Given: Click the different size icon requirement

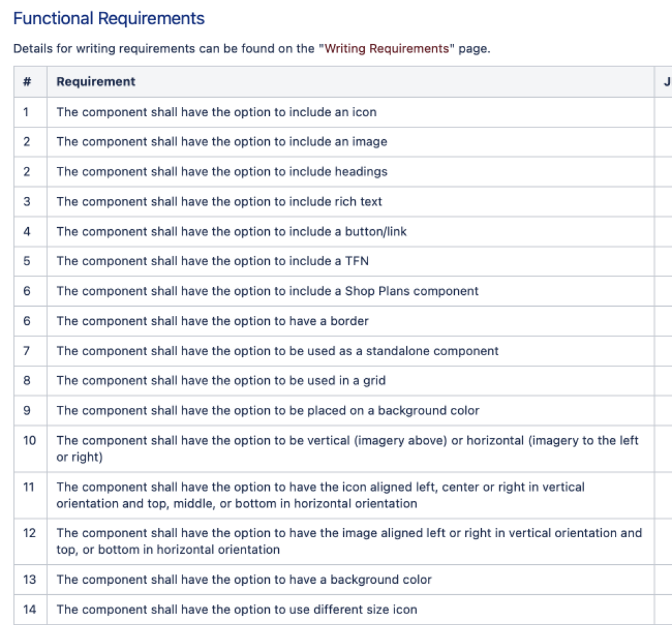Looking at the screenshot, I should pyautogui.click(x=236, y=609).
